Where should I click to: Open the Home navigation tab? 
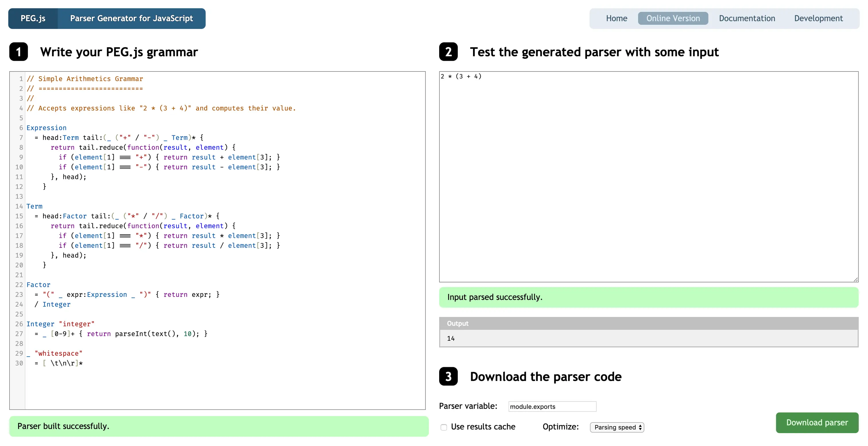(616, 19)
